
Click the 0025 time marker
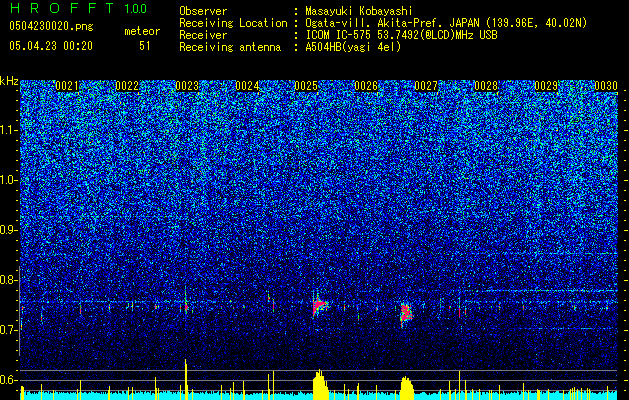306,86
